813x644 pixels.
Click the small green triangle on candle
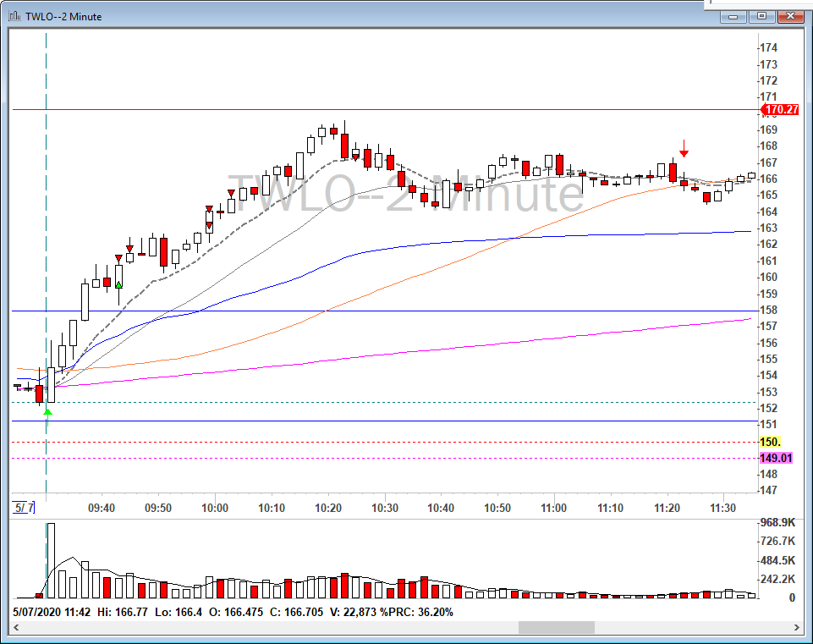pos(118,285)
